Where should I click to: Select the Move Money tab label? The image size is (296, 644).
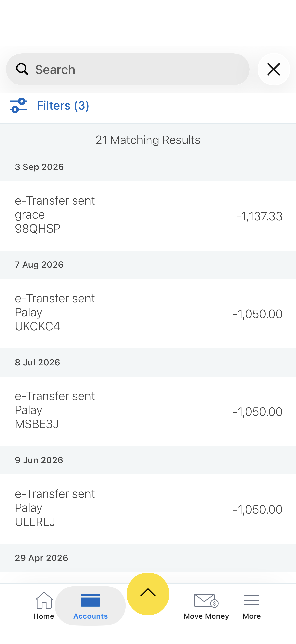pyautogui.click(x=206, y=616)
